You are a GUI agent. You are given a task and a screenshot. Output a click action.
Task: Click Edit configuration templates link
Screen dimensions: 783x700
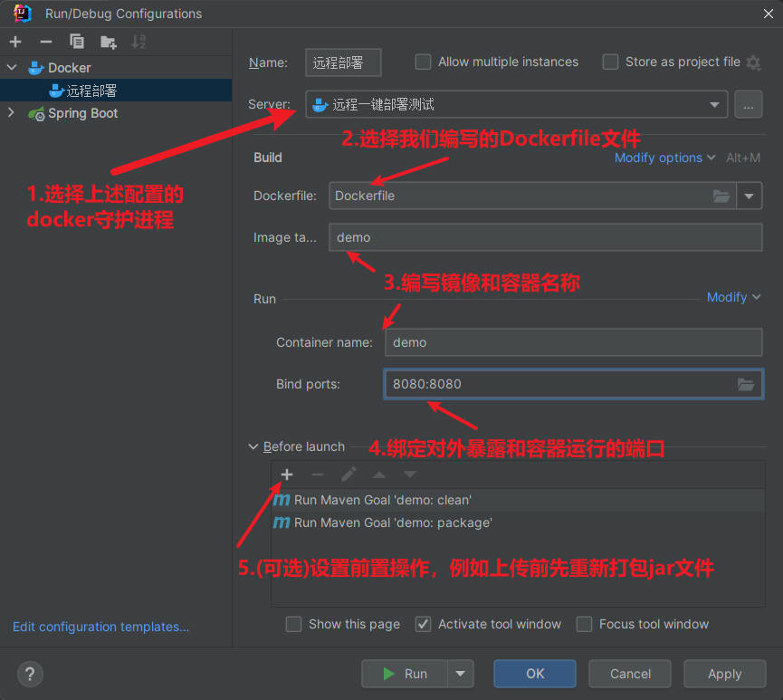coord(100,627)
